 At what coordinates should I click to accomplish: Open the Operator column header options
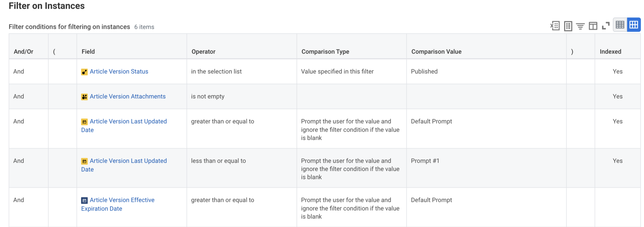coord(203,52)
